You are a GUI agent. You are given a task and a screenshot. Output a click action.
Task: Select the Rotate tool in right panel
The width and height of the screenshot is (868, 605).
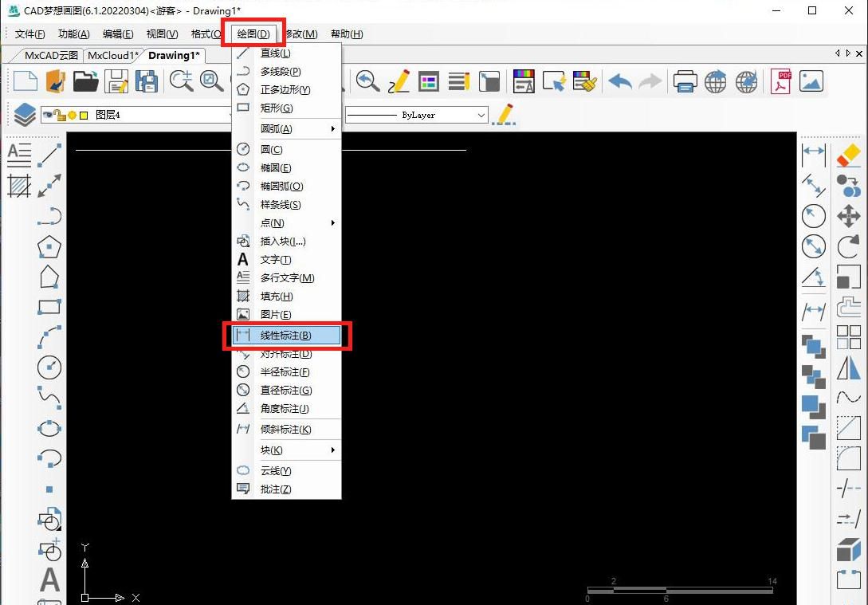[850, 245]
